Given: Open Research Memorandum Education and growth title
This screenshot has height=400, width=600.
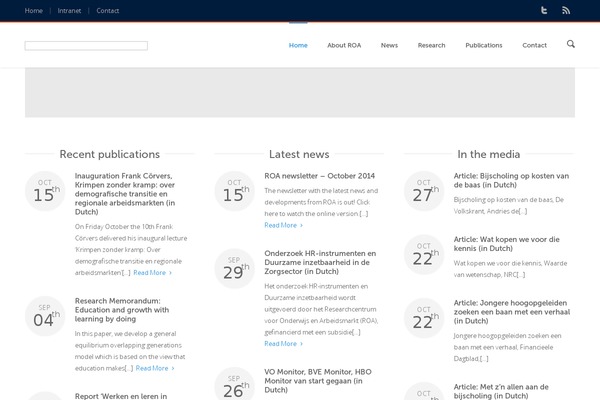Looking at the screenshot, I should [x=122, y=310].
